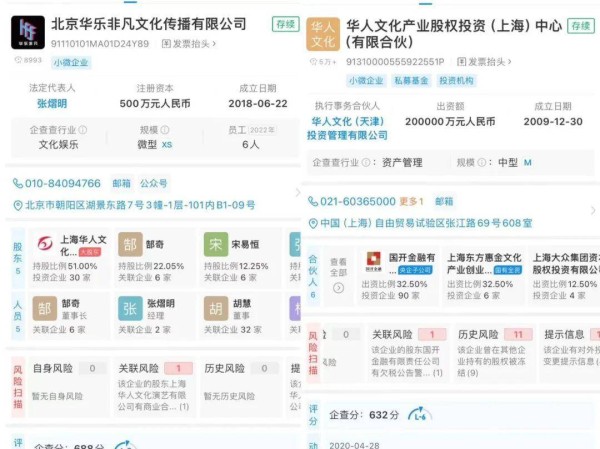Open executive partner 华人文化（天津）投资管理有限公司
This screenshot has width=600, height=449.
click(x=347, y=128)
